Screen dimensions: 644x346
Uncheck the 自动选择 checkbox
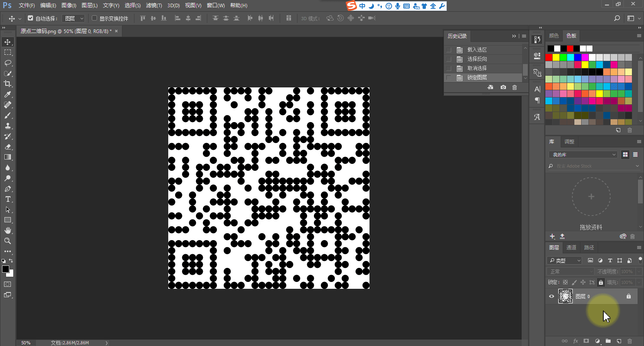click(x=31, y=18)
